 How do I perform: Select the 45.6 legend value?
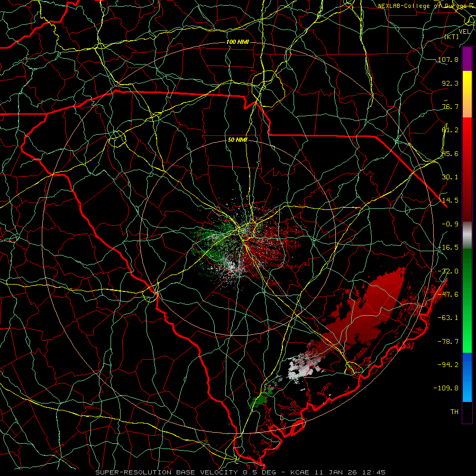point(450,153)
